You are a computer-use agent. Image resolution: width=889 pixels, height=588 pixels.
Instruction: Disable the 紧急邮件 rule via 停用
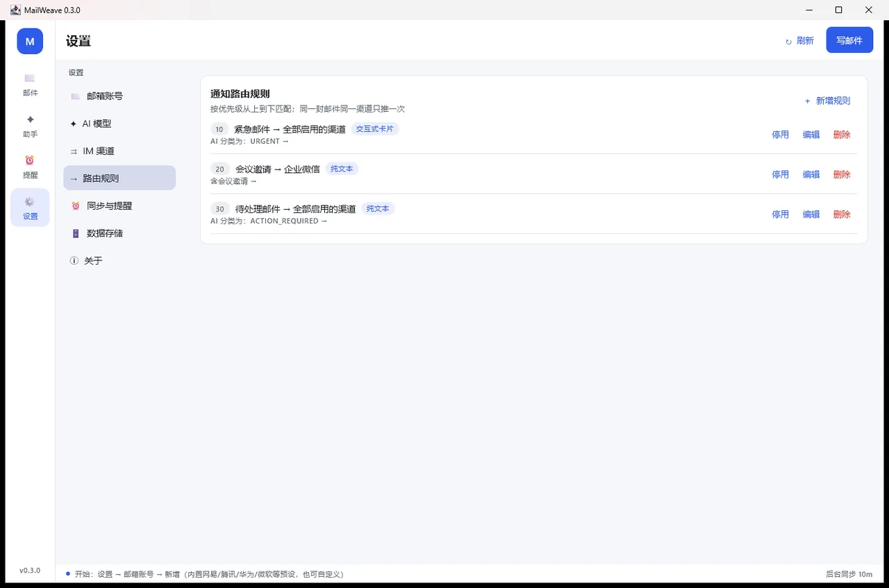[781, 135]
